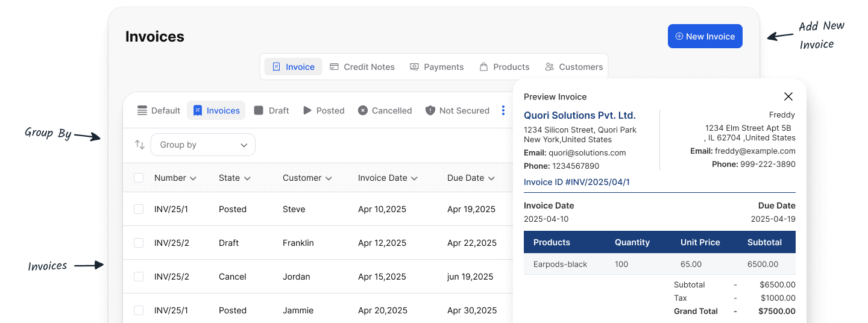This screenshot has height=323, width=868.
Task: Check the INV/25/1 Steve row checkbox
Action: (139, 209)
